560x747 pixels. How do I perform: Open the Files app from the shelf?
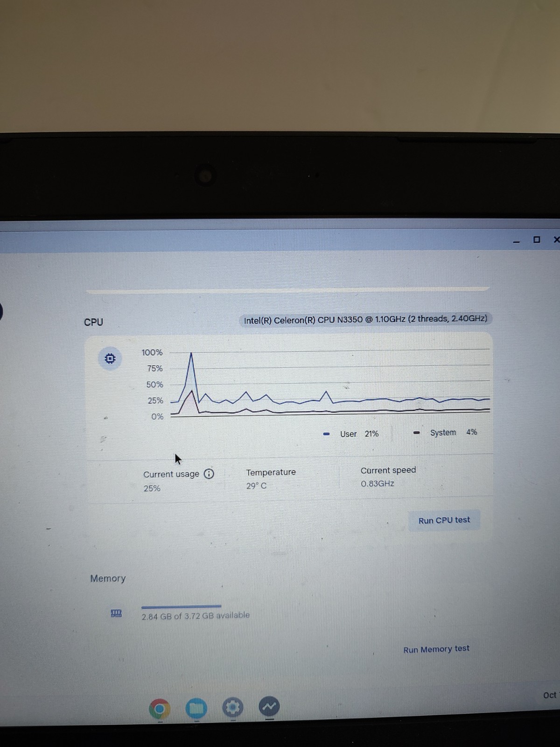click(196, 708)
